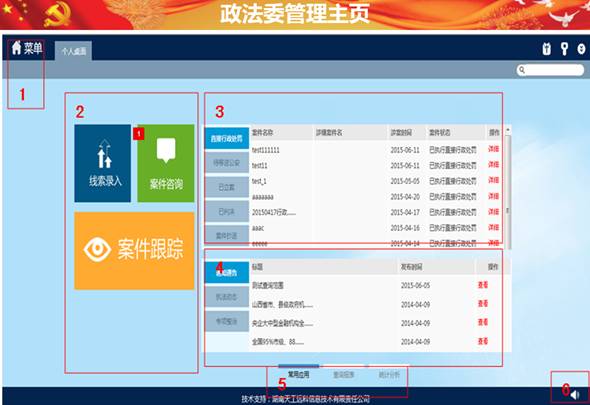Image resolution: width=590 pixels, height=405 pixels.
Task: Select the 已立案 case category tab
Action: coord(227,187)
